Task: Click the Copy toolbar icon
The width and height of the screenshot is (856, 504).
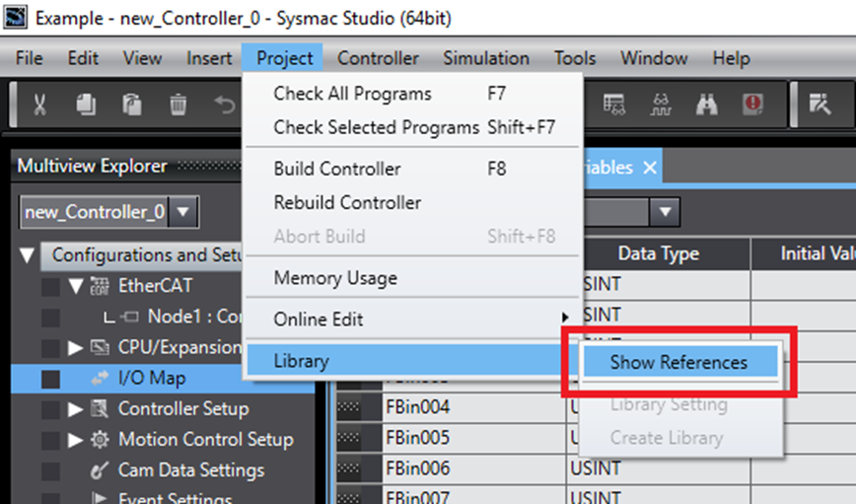Action: [x=86, y=105]
